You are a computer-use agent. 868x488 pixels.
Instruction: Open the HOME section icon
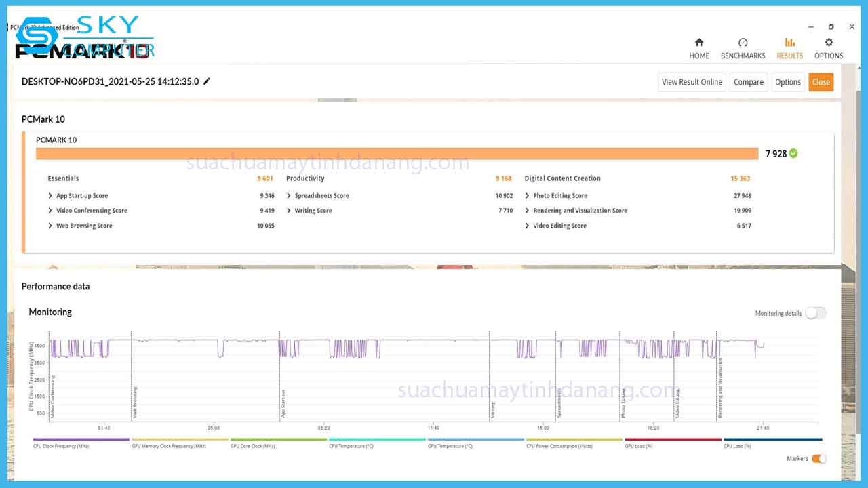coord(699,43)
